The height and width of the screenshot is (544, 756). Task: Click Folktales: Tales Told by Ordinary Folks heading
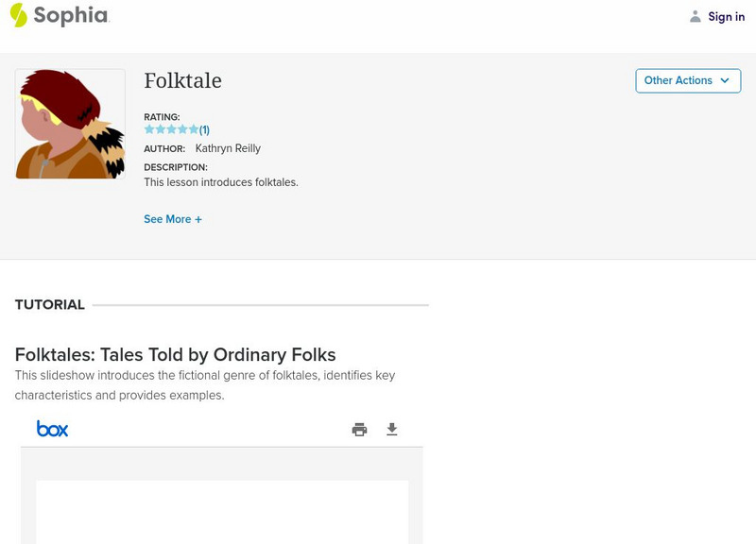[x=176, y=355]
